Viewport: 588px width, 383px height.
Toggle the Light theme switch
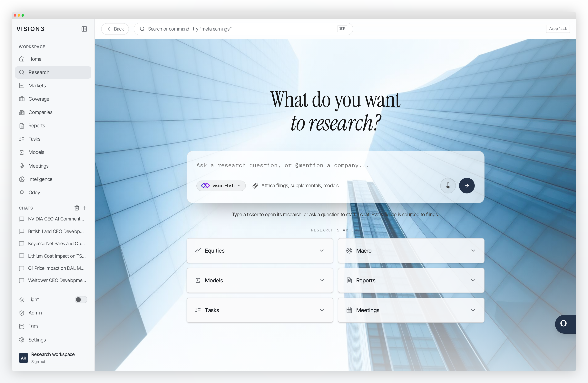pyautogui.click(x=81, y=300)
